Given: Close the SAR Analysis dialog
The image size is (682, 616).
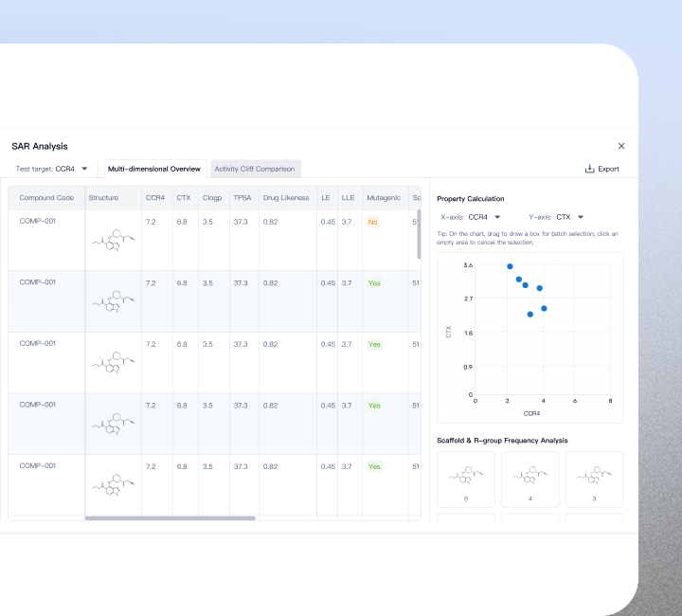Looking at the screenshot, I should 621,146.
